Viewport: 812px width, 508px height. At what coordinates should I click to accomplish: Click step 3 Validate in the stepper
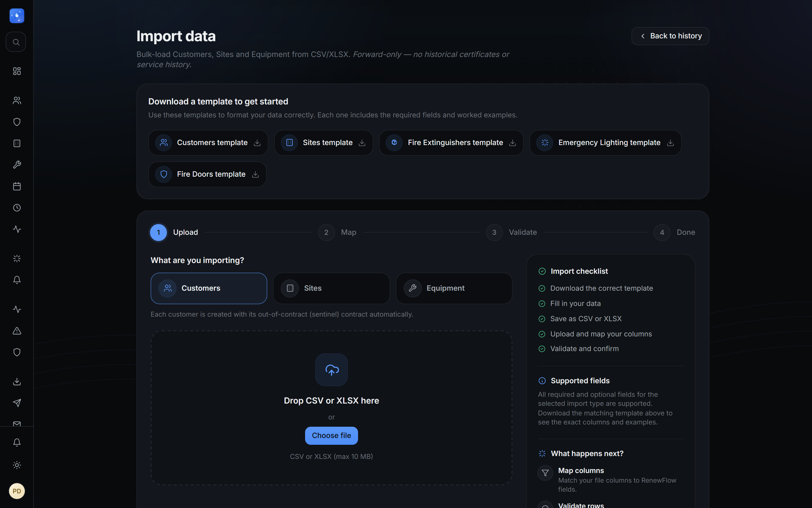click(x=511, y=233)
